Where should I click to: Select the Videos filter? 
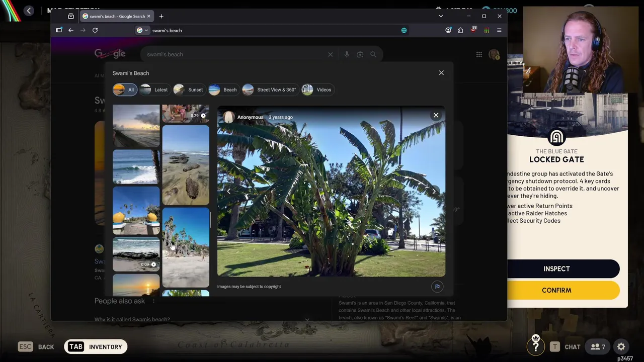[x=317, y=89]
